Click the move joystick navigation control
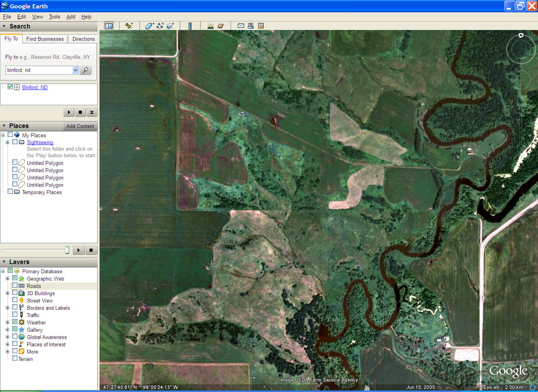This screenshot has width=538, height=392. tap(521, 80)
